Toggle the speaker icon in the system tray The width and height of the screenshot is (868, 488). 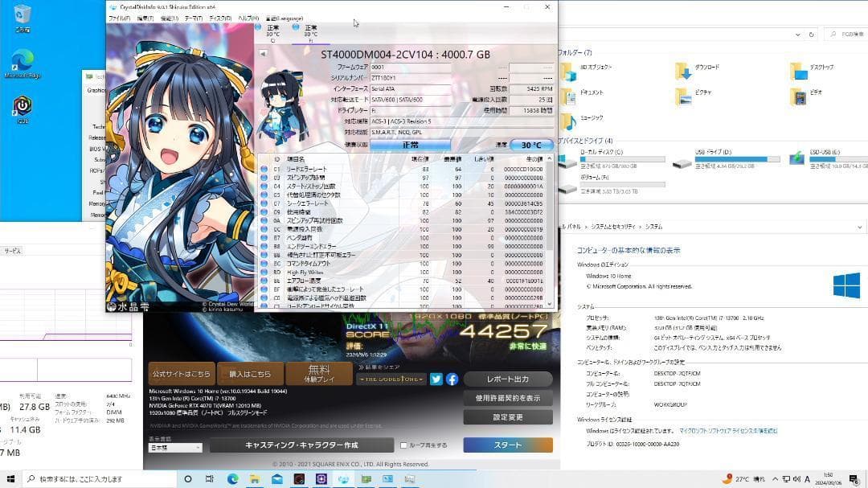pos(796,480)
